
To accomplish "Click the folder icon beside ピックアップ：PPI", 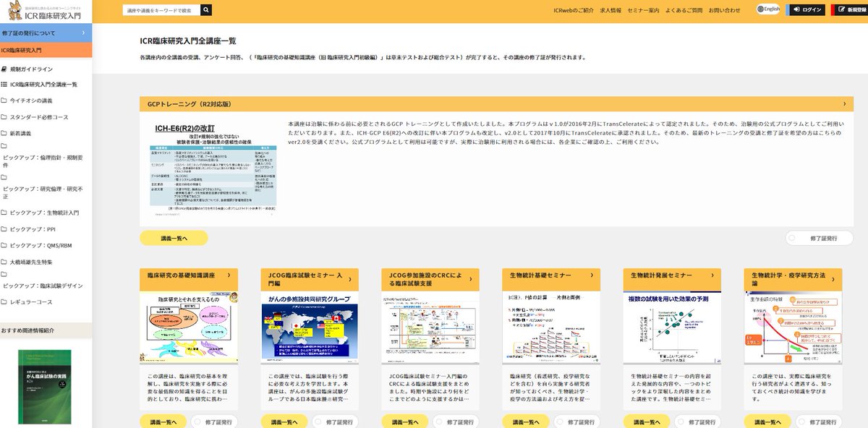I will click(x=4, y=228).
